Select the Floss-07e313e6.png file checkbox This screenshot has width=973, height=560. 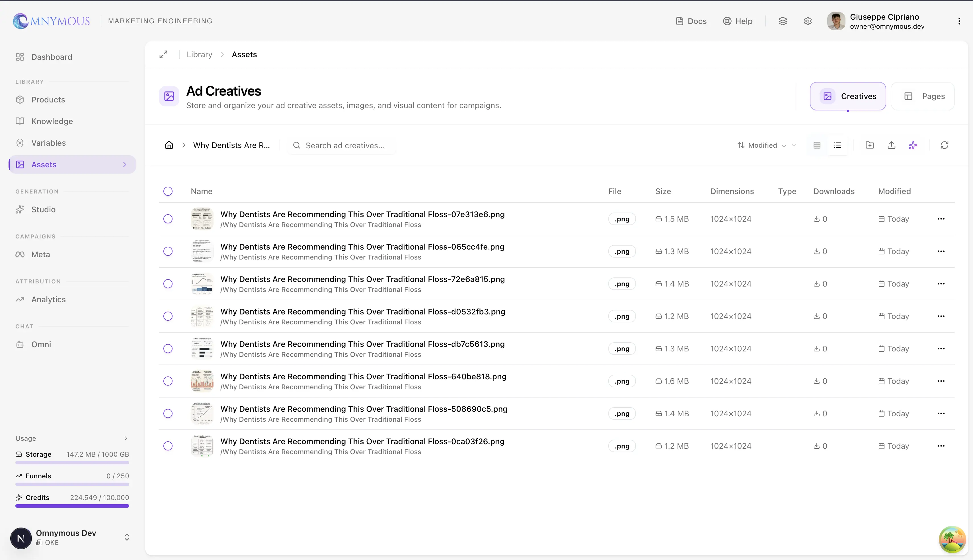[168, 219]
